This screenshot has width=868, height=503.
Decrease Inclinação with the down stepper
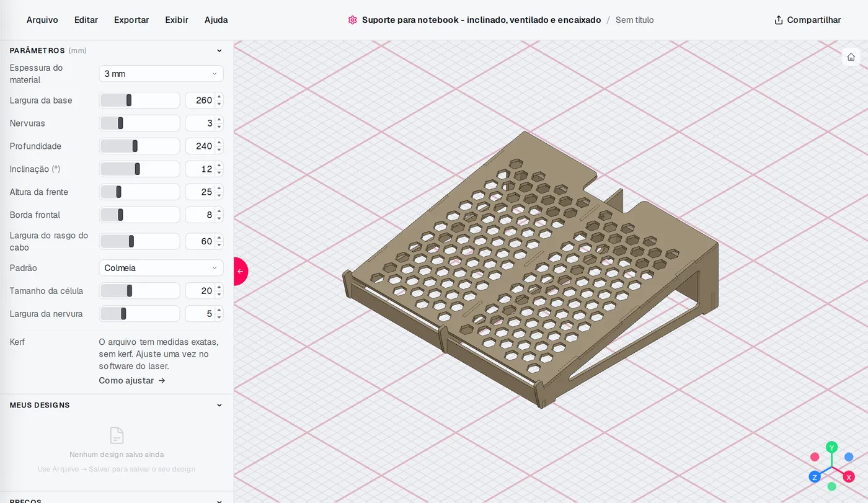tap(219, 173)
